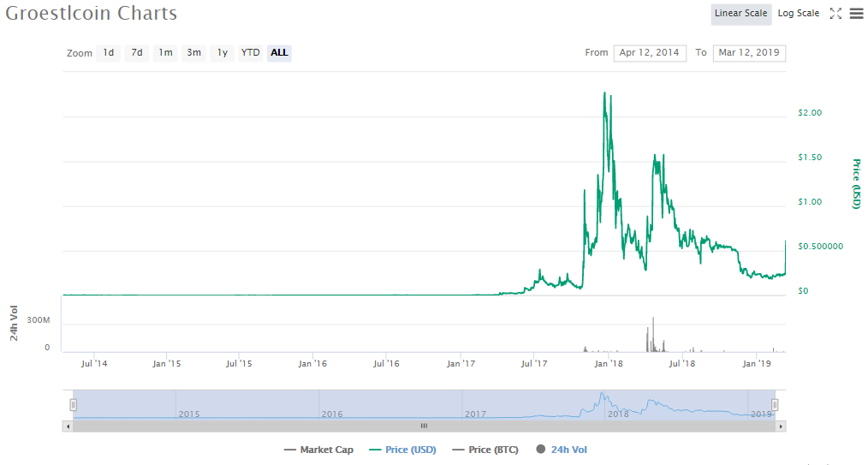Set zoom to 1m

[165, 52]
